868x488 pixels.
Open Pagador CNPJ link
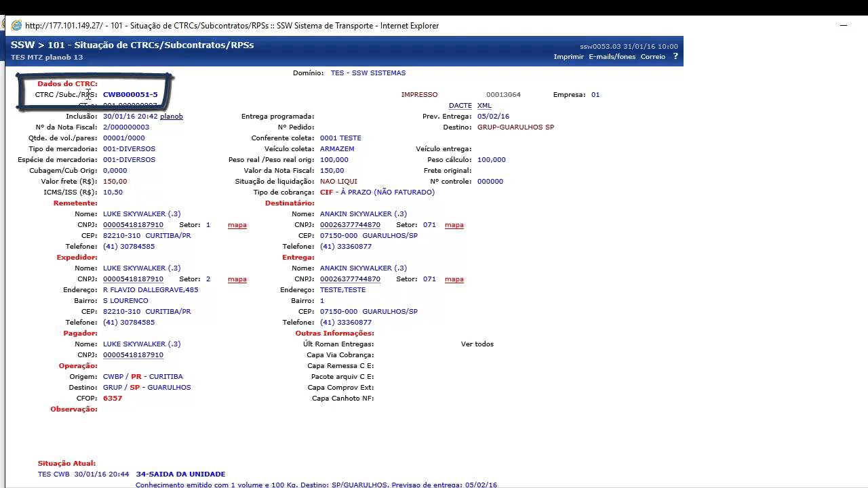(x=133, y=355)
